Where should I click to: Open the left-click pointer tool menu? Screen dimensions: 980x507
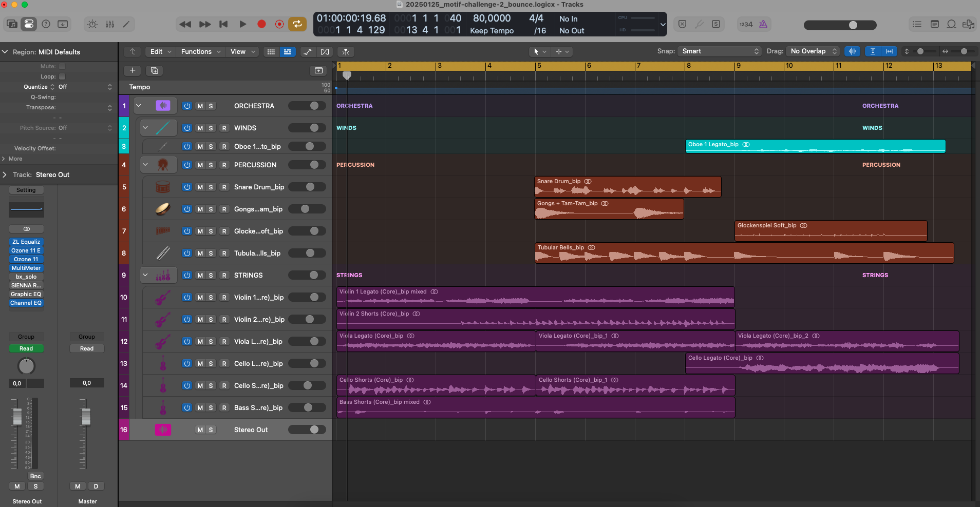coord(539,52)
